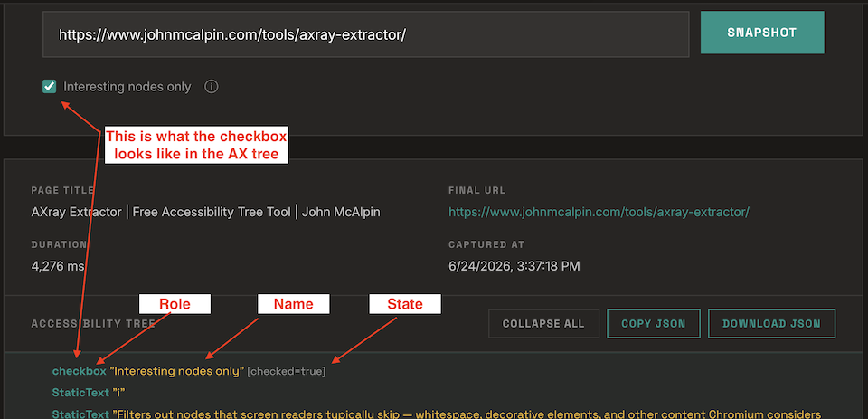Viewport: 868px width, 419px height.
Task: Select the StaticText "Filters out nodes" row
Action: coord(436,414)
